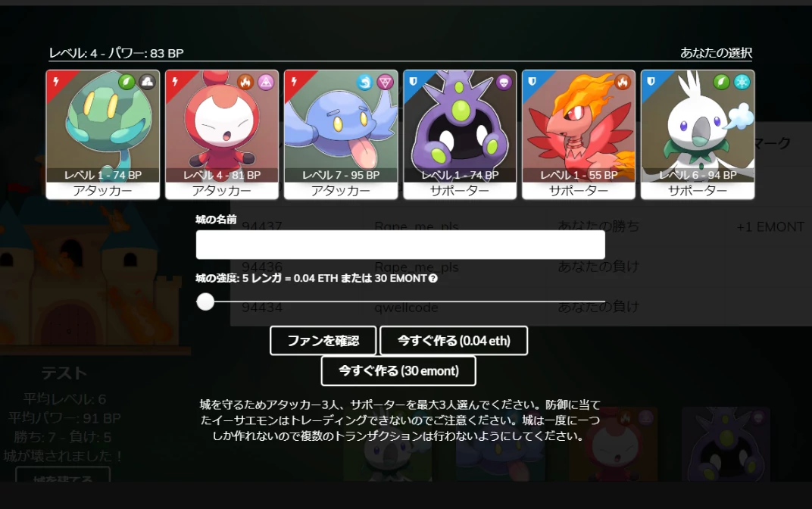Select the level 6 - 94 BP white bird supporter
Viewport: 812px width, 509px height.
click(x=698, y=135)
